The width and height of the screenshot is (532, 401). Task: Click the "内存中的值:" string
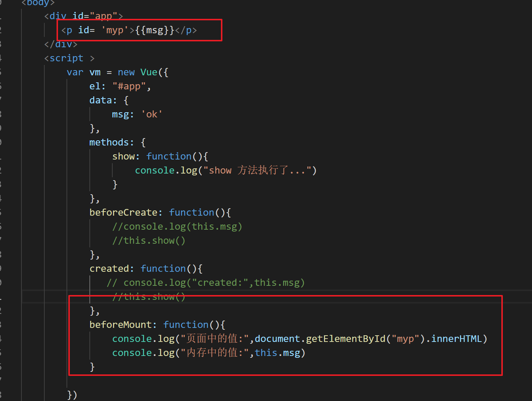pos(215,353)
